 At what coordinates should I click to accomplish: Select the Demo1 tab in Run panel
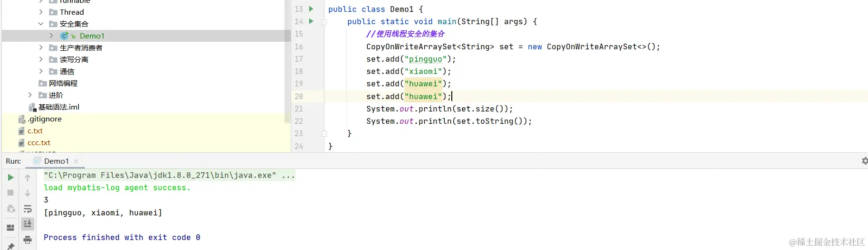56,161
